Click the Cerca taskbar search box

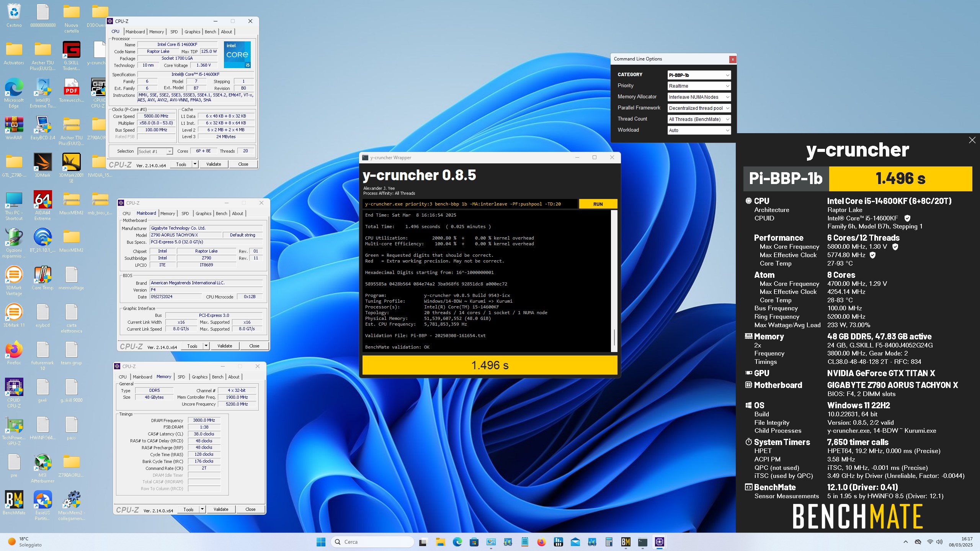click(x=372, y=542)
